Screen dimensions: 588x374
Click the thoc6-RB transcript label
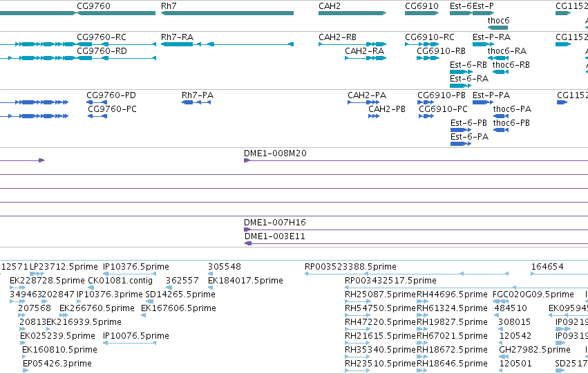pyautogui.click(x=511, y=65)
